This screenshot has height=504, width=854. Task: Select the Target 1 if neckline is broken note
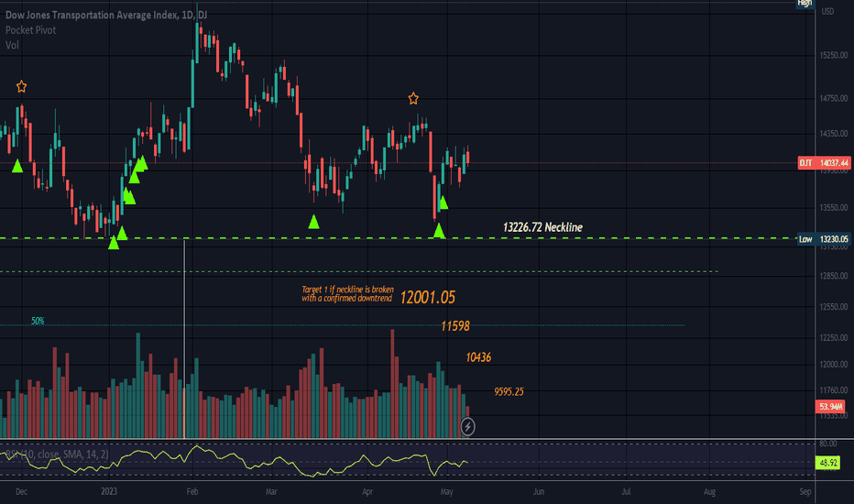pos(347,293)
